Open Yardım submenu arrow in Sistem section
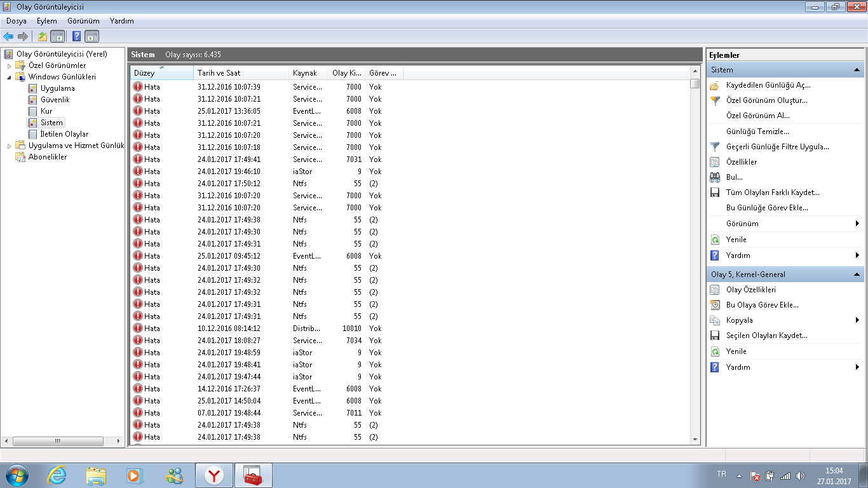The height and width of the screenshot is (488, 868). click(857, 255)
